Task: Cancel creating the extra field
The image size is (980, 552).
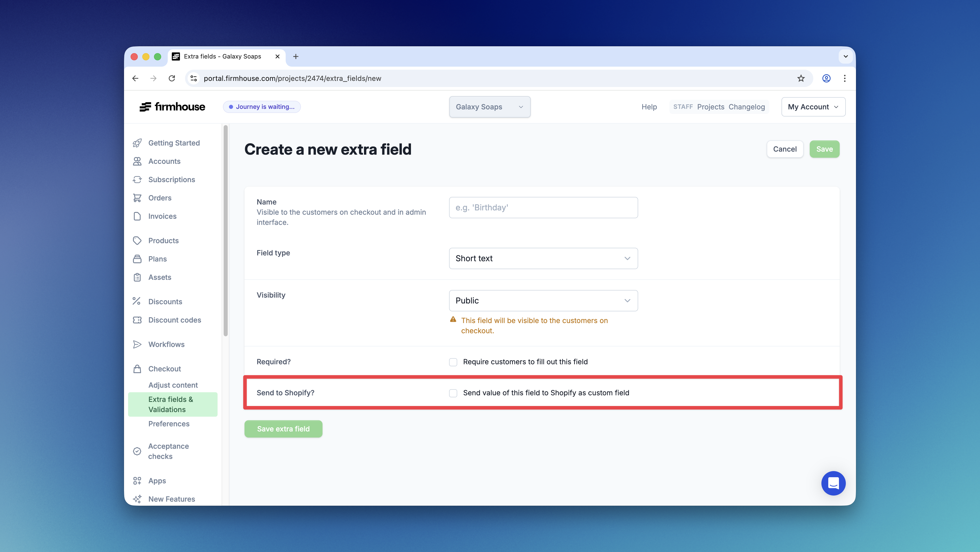Action: 785,149
